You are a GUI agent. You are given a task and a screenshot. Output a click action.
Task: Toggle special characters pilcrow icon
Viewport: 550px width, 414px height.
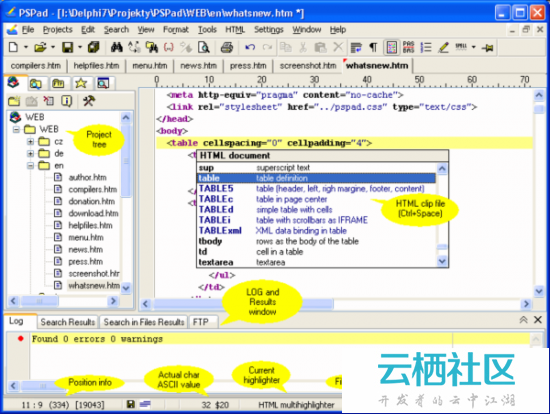(373, 47)
